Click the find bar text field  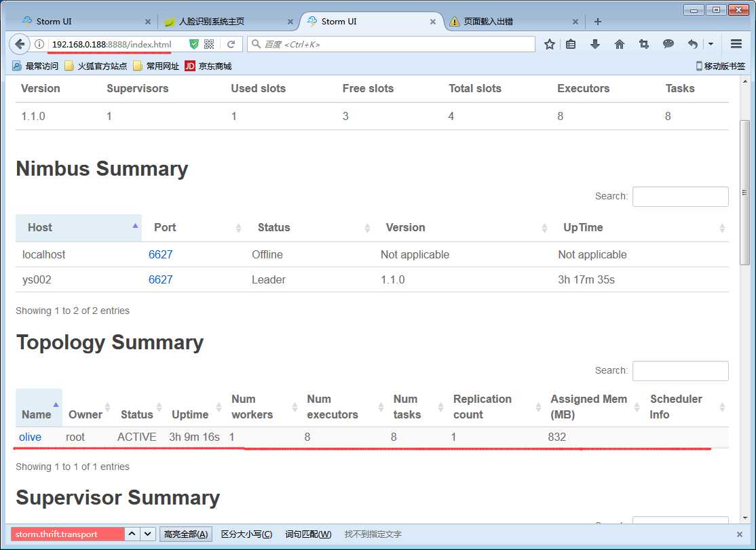coord(67,534)
